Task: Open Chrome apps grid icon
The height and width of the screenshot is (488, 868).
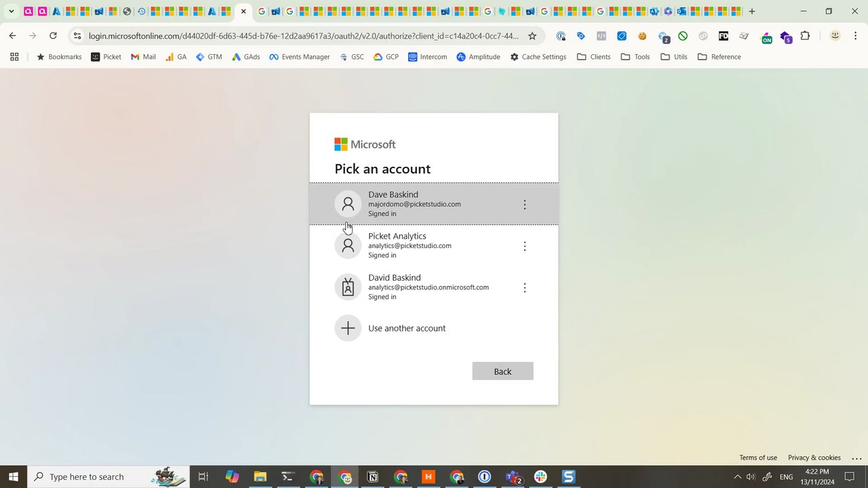Action: 14,57
